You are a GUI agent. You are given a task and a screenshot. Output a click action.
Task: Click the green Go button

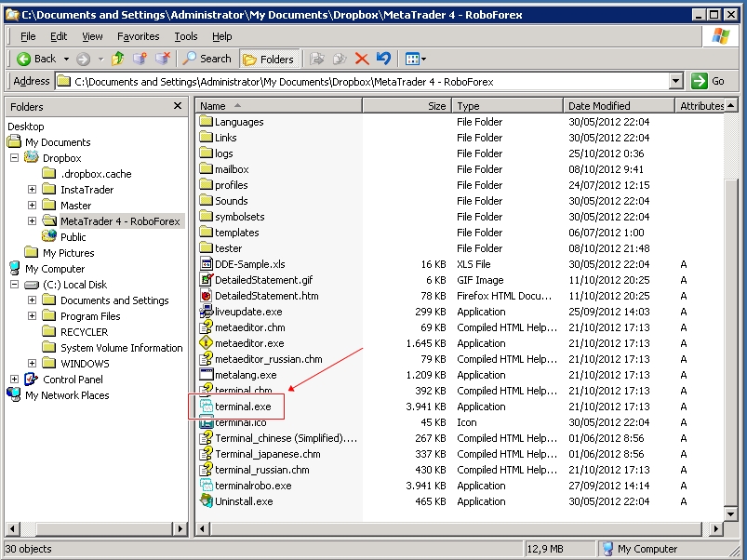[x=709, y=82]
